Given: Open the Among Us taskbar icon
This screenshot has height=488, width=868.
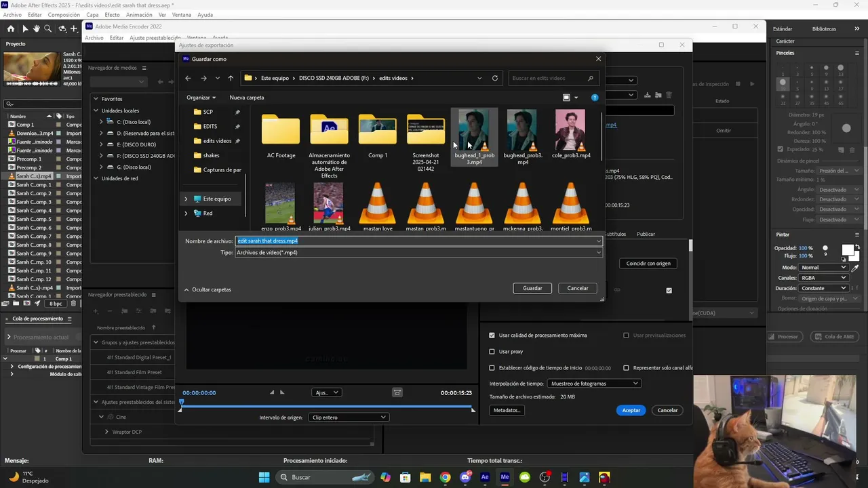Looking at the screenshot, I should [604, 477].
